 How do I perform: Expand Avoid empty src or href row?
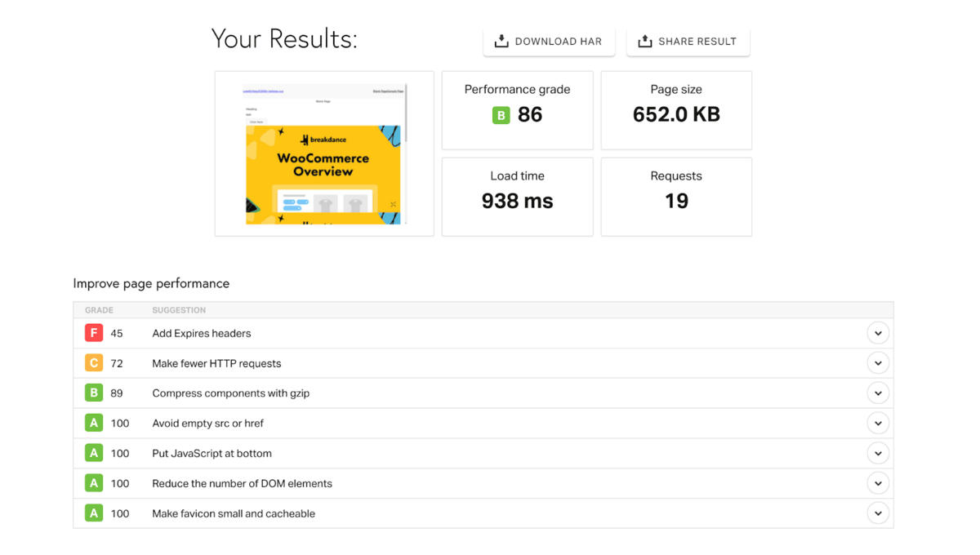878,424
